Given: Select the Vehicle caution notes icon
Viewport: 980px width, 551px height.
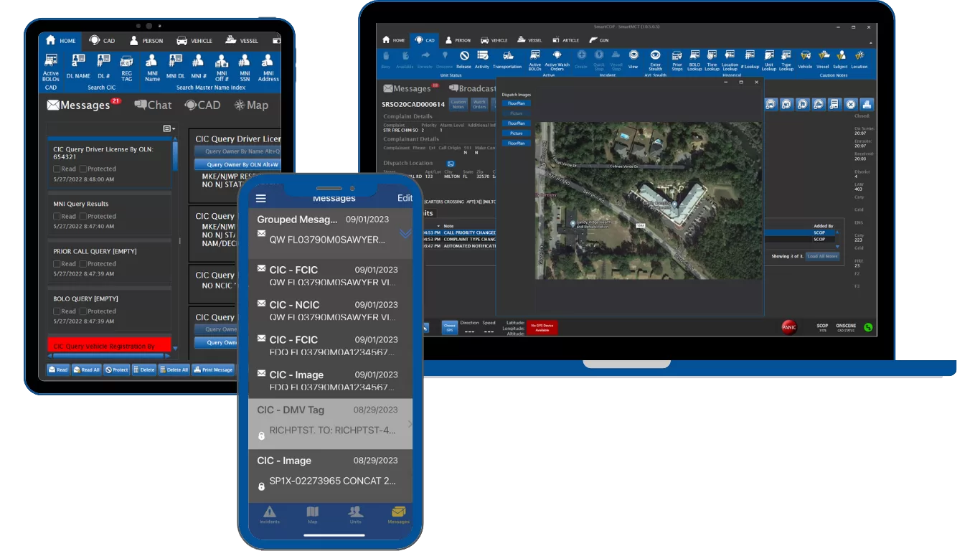Looking at the screenshot, I should pos(804,59).
